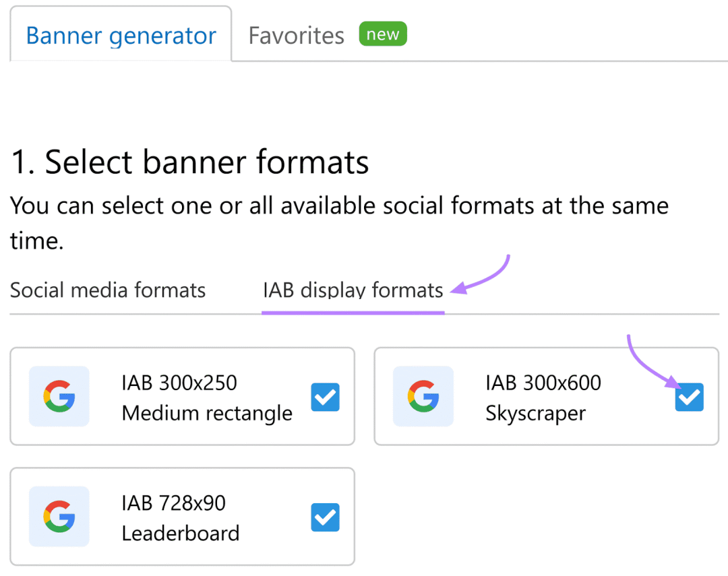Screen dimensions: 728x576
Task: Switch to the Favorites tab
Action: (x=296, y=35)
